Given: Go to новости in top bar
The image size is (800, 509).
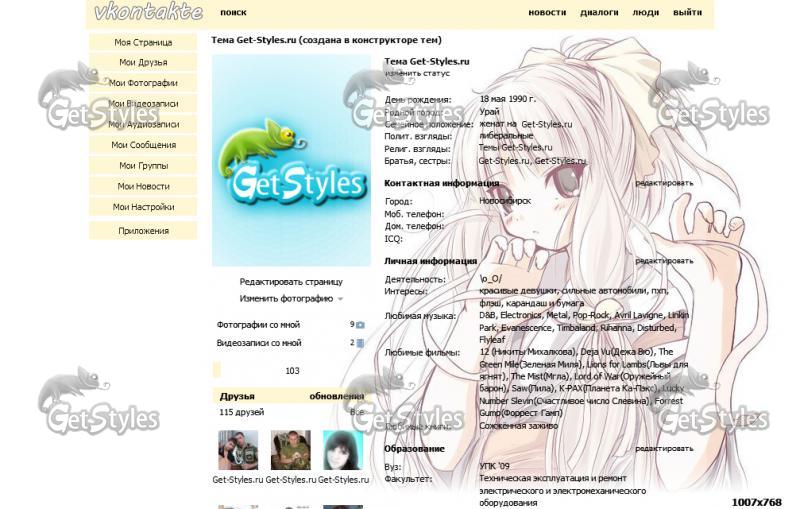Looking at the screenshot, I should pos(547,12).
